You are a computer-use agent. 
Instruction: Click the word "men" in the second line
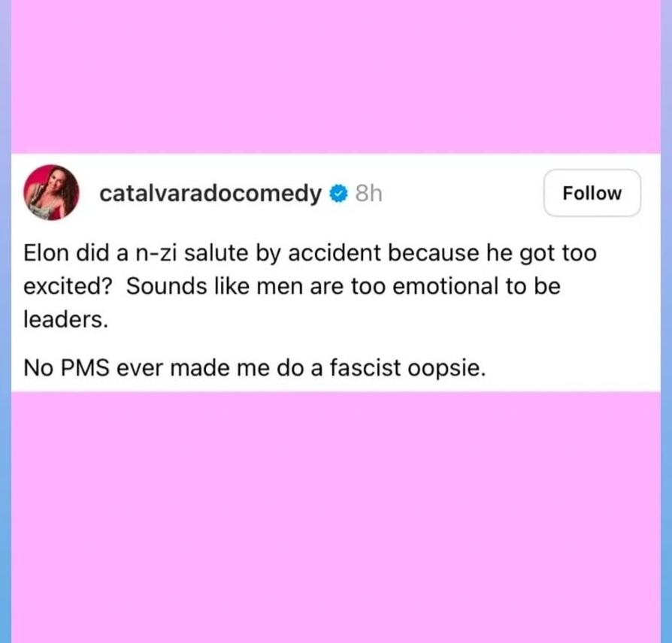click(280, 287)
